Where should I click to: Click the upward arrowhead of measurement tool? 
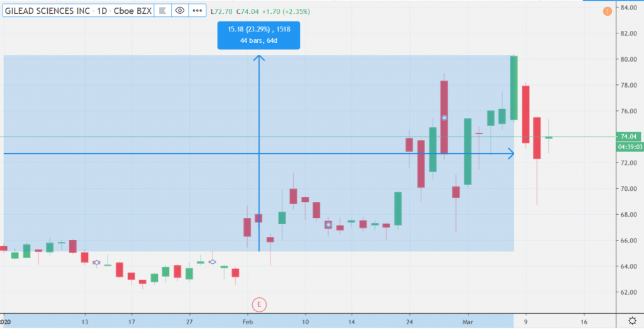(x=259, y=58)
